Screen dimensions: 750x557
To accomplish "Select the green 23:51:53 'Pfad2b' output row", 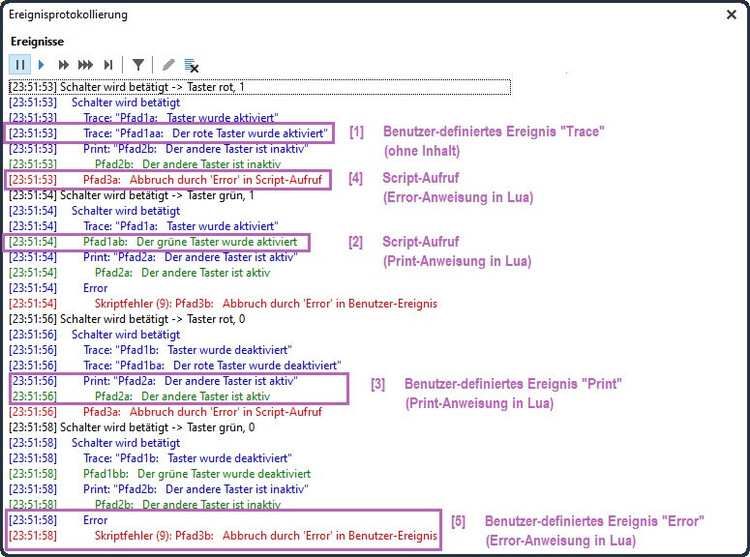I will (144, 164).
